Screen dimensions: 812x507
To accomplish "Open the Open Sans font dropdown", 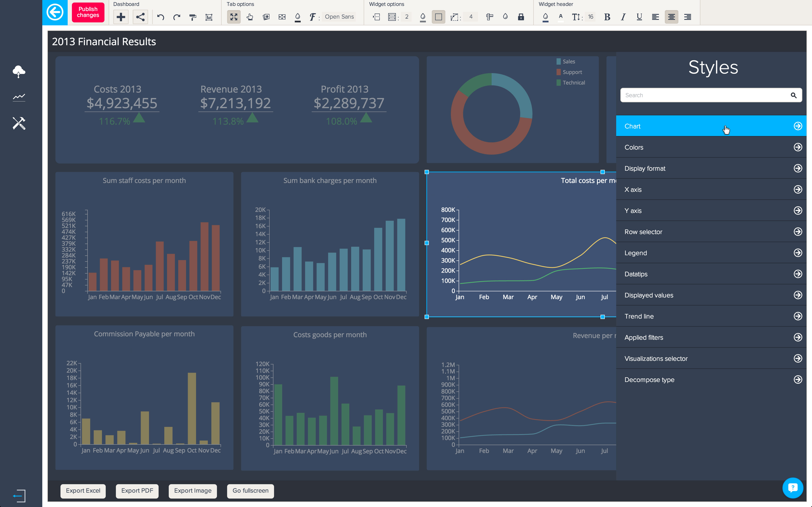I will [339, 17].
